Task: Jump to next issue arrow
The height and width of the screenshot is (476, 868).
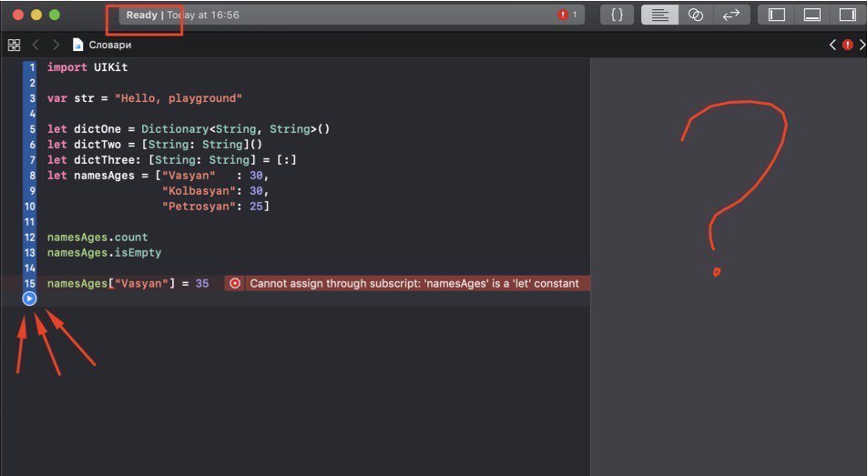Action: (862, 45)
